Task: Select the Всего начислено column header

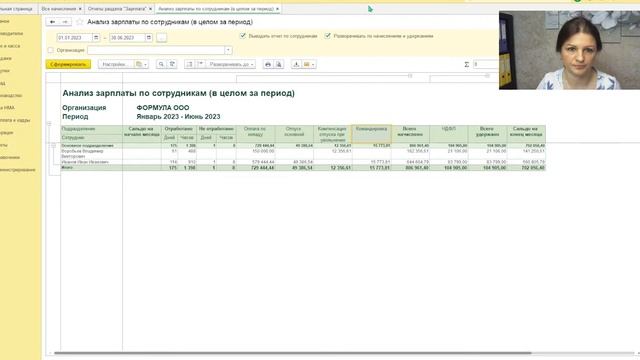Action: pos(410,134)
